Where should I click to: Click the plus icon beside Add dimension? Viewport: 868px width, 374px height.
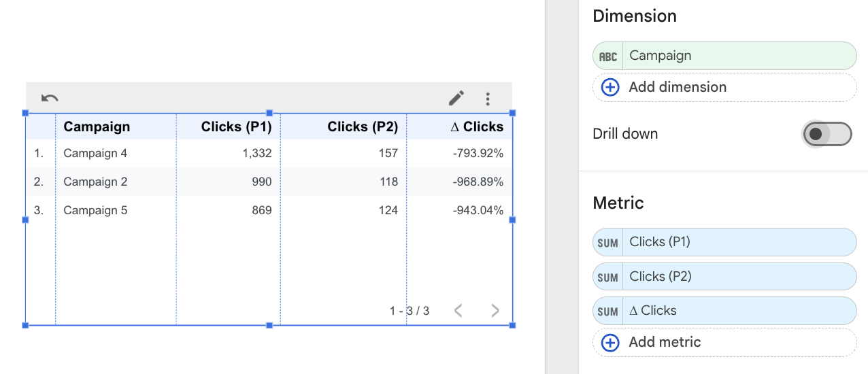point(611,87)
